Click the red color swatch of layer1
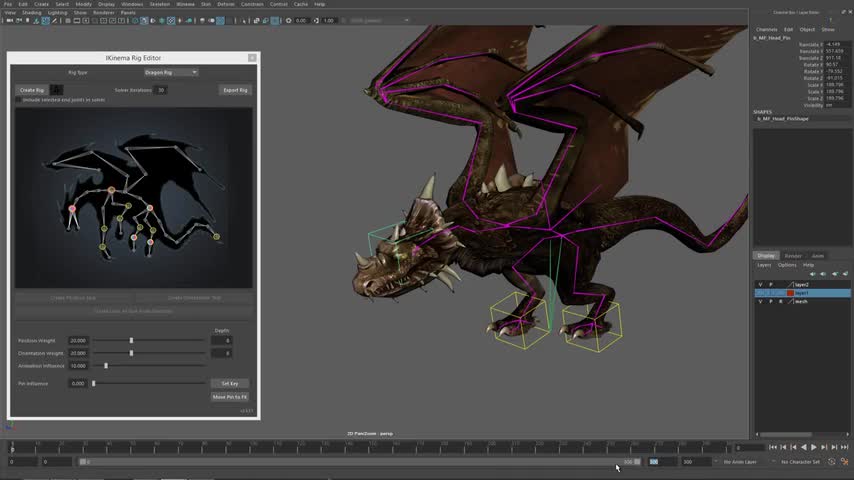The height and width of the screenshot is (480, 854). pyautogui.click(x=790, y=293)
